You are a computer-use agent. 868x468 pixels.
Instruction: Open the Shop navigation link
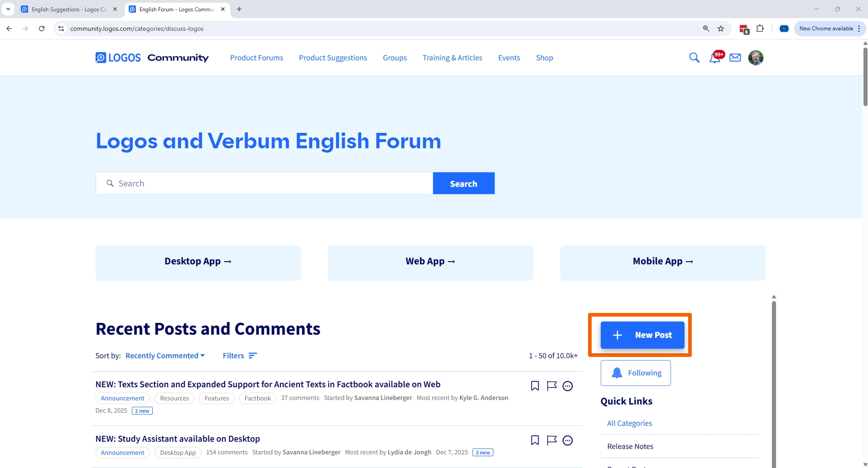(x=544, y=58)
